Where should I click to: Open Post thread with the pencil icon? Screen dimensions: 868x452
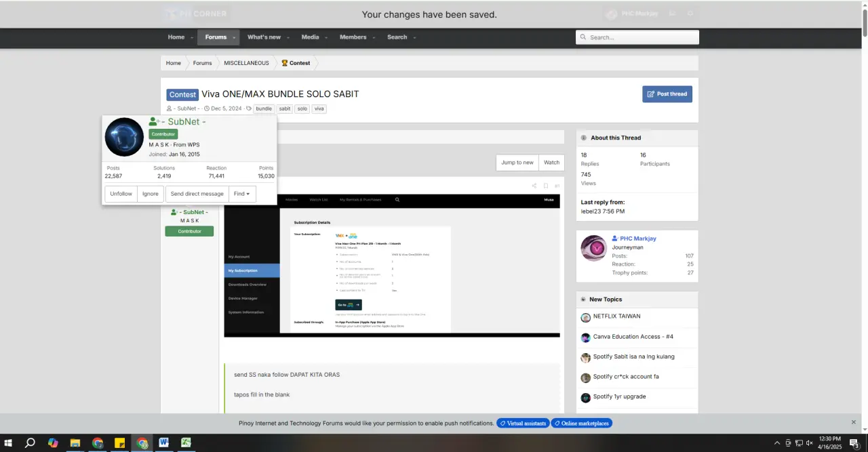(x=667, y=94)
